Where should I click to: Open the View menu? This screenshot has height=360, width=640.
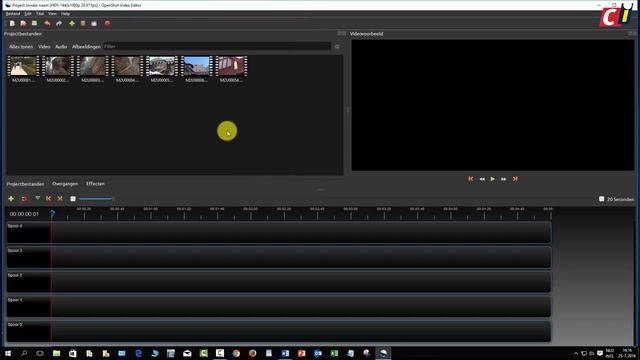(x=52, y=14)
